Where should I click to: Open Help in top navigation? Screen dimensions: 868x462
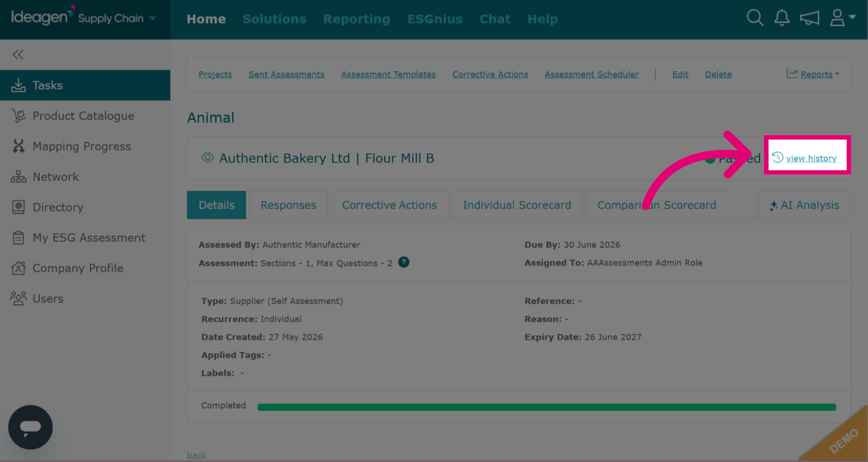[542, 19]
